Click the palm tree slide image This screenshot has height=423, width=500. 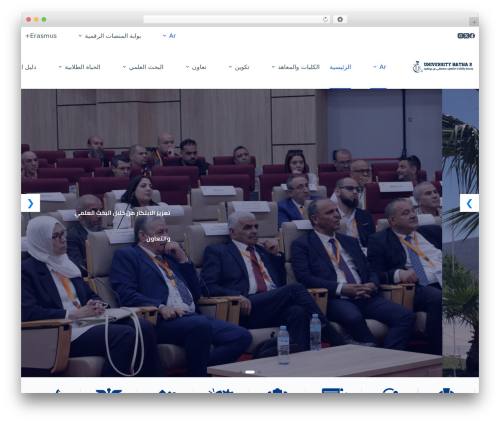pos(460,233)
